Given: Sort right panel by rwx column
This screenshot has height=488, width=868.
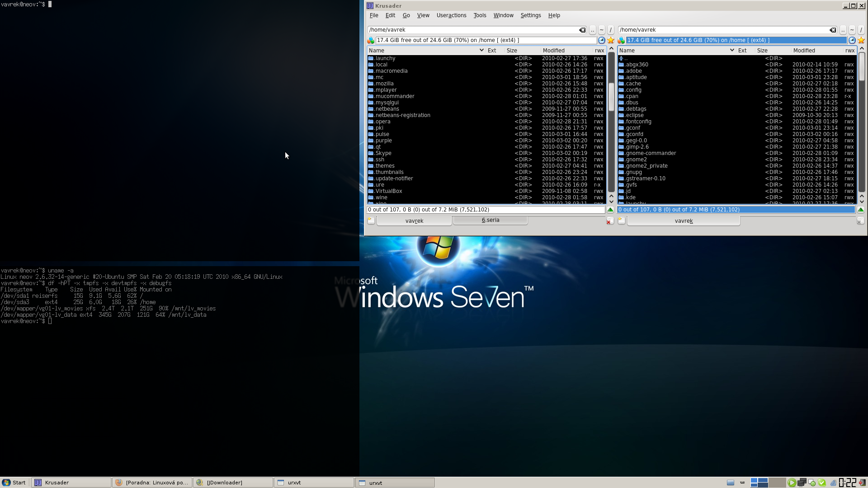Looking at the screenshot, I should click(x=850, y=51).
